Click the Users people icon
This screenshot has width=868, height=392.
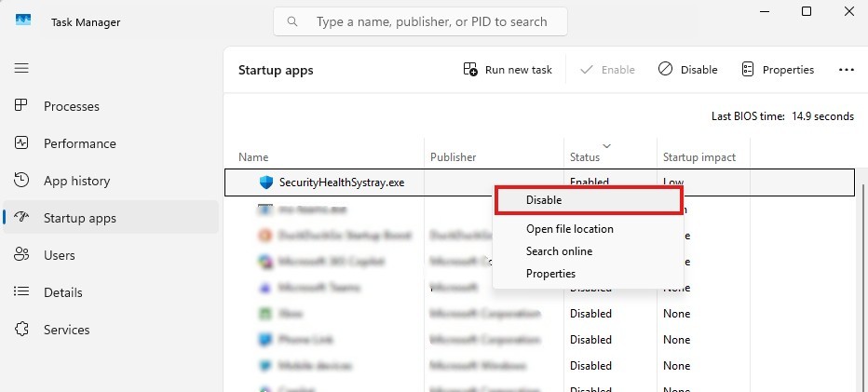click(x=21, y=254)
